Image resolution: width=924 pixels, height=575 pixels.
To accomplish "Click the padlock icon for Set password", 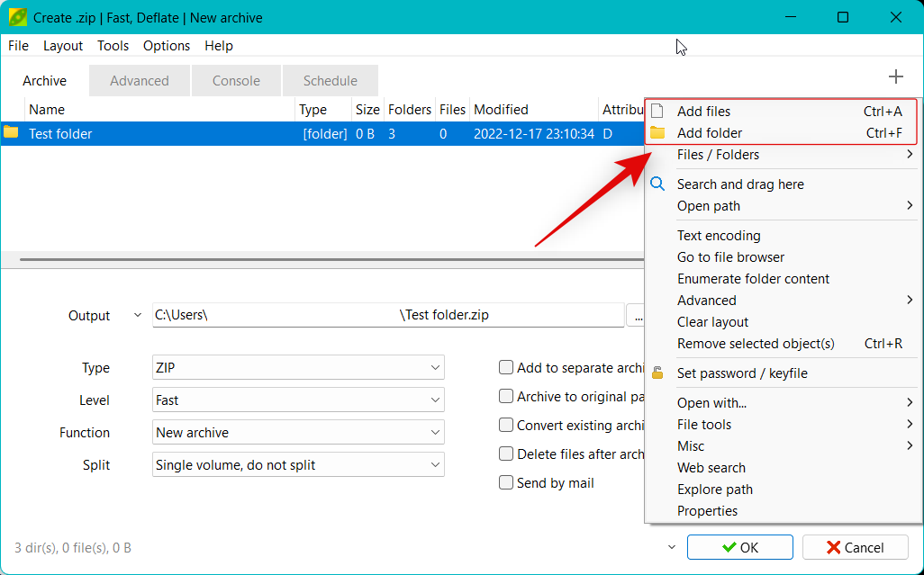I will 657,373.
